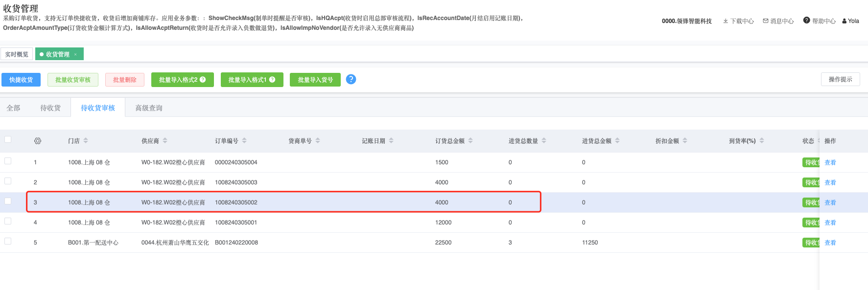Check the row 1 checkbox for order 0000240305004
Viewport: 868px width, 290px height.
(x=8, y=161)
